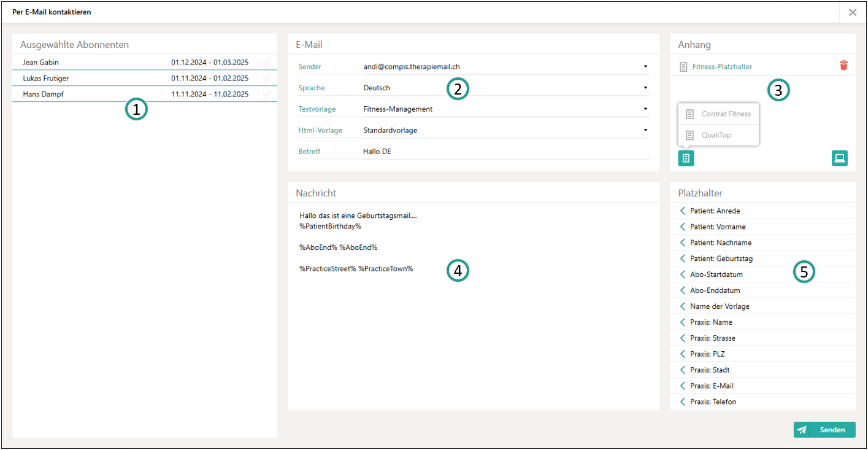Choose Contrat Fitness from attachment popup
The image size is (868, 450).
(x=718, y=114)
